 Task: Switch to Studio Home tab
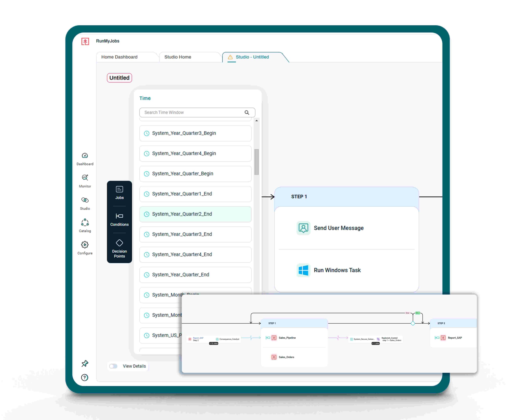click(178, 57)
